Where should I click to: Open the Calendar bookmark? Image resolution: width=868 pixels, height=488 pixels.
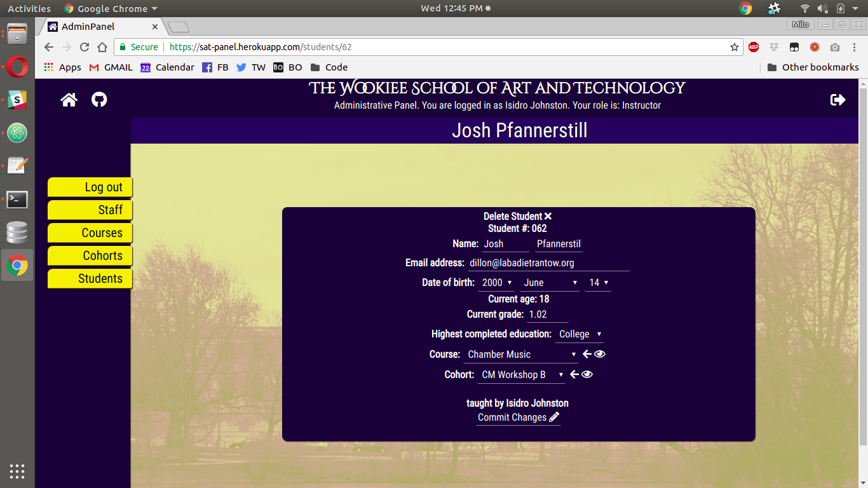point(167,67)
